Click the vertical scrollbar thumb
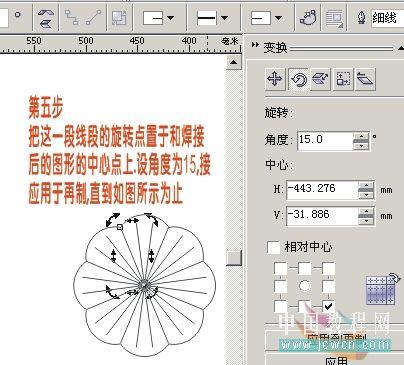 pos(234,258)
